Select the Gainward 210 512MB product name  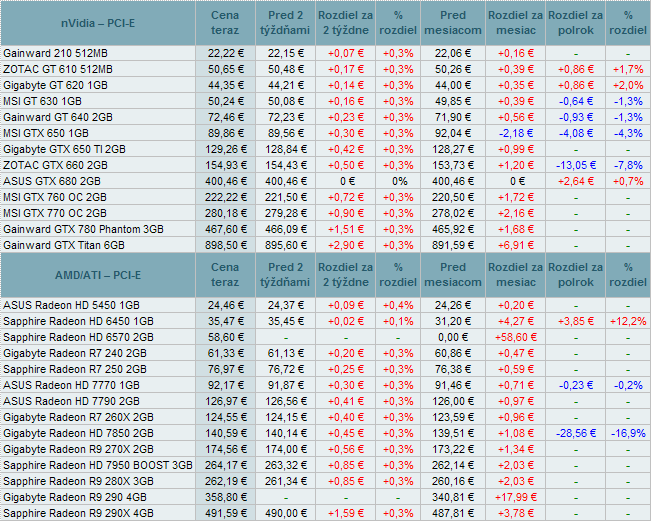pos(55,52)
